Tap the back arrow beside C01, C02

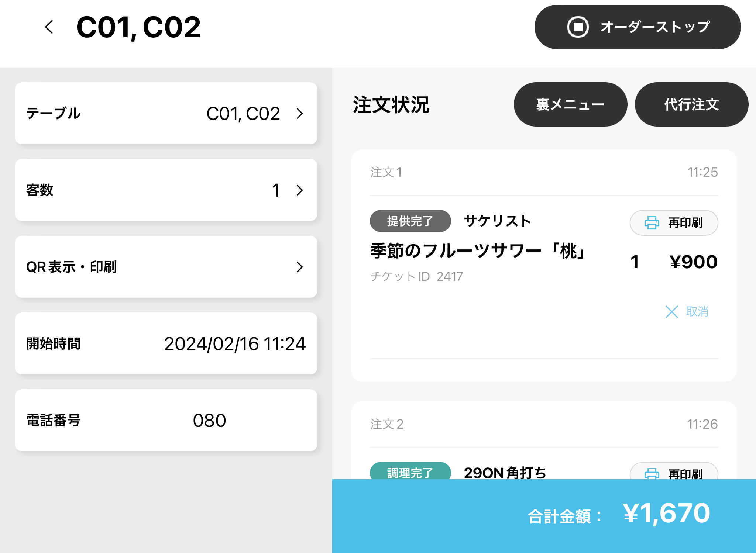click(49, 27)
